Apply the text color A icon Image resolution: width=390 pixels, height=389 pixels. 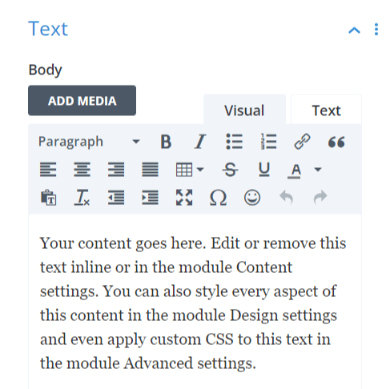coord(294,170)
